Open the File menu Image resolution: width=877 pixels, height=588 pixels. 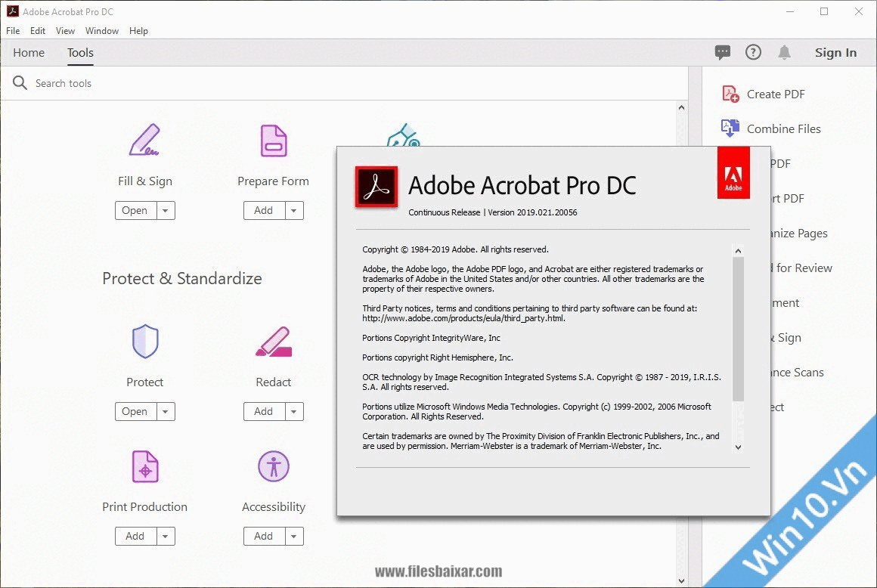pyautogui.click(x=13, y=31)
